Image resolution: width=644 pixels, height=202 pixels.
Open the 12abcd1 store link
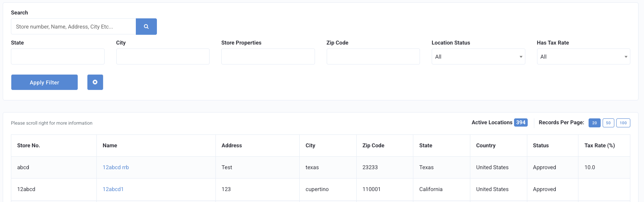point(113,189)
